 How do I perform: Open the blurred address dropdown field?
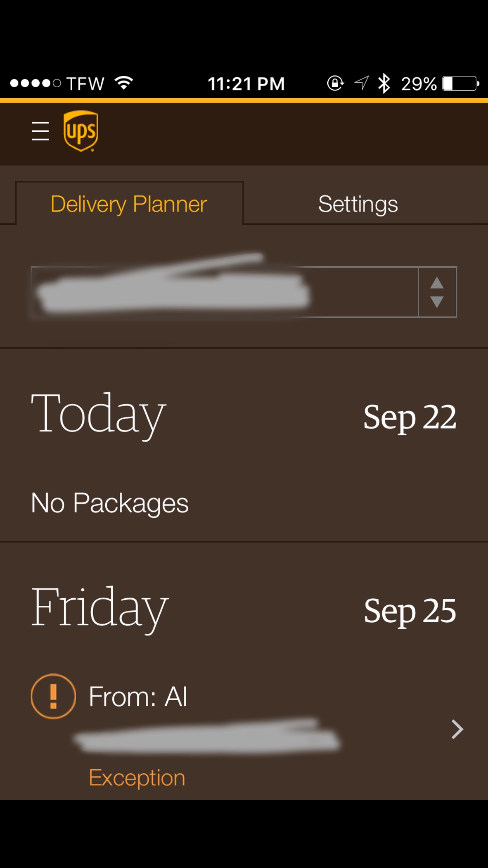click(224, 292)
